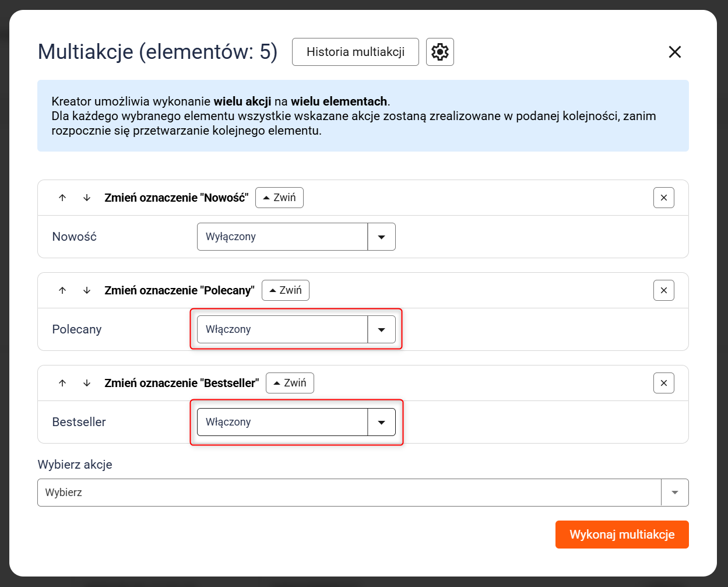Screen dimensions: 728x587
Task: Move "Nowość" action up with arrow
Action: click(62, 198)
